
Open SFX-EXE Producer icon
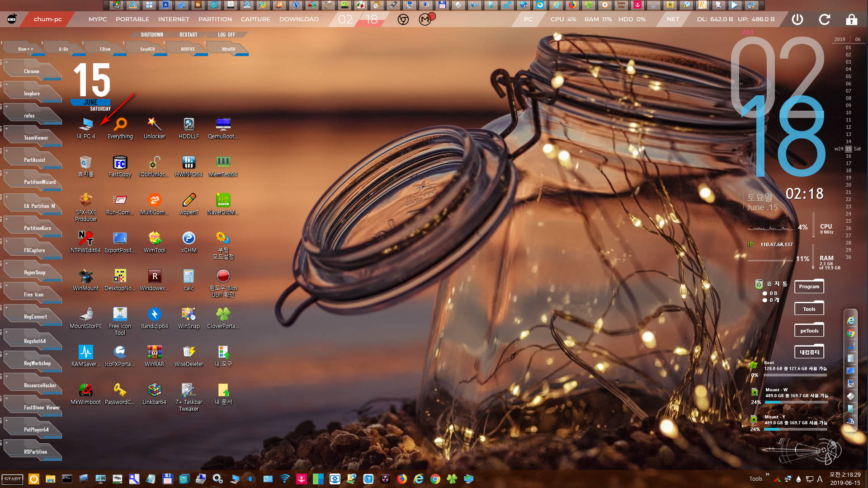(x=86, y=207)
